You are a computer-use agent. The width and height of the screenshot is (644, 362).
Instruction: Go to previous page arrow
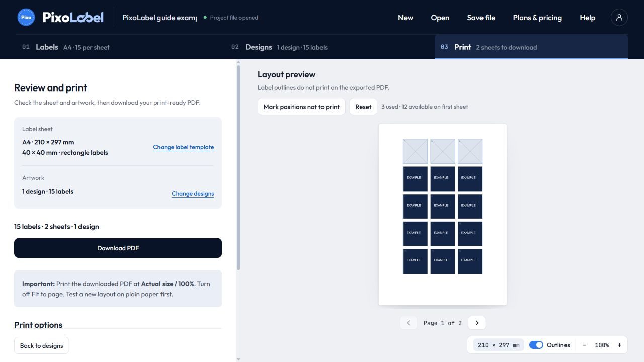coord(409,323)
